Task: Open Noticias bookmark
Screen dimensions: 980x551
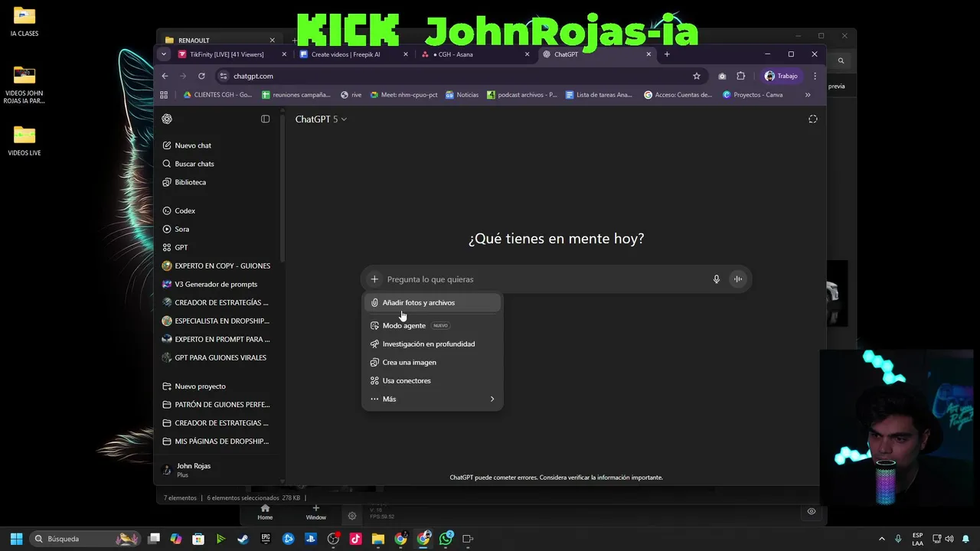Action: pos(462,95)
